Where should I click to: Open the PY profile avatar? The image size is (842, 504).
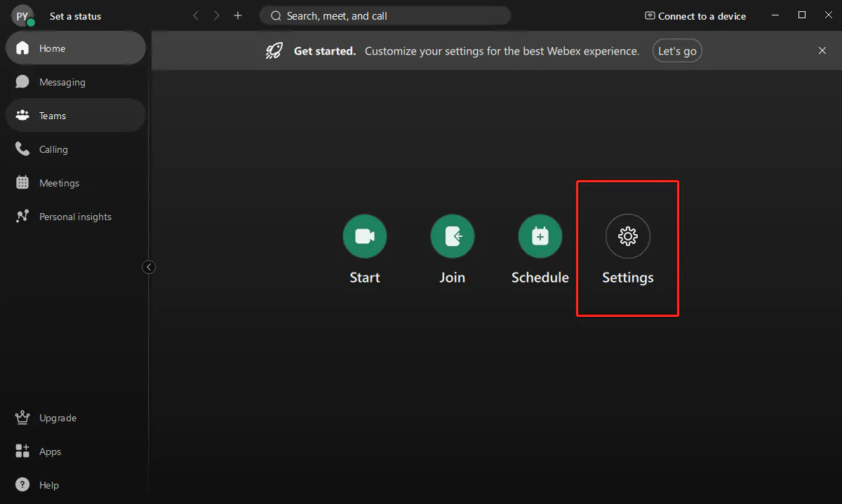click(22, 15)
